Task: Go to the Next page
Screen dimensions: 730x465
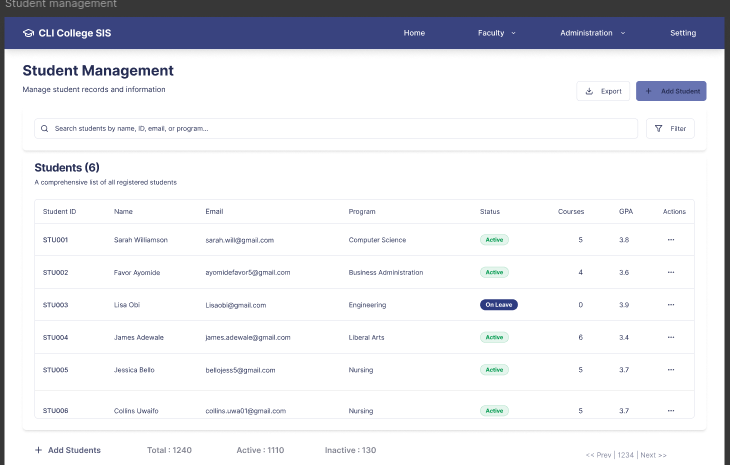Action: (654, 455)
